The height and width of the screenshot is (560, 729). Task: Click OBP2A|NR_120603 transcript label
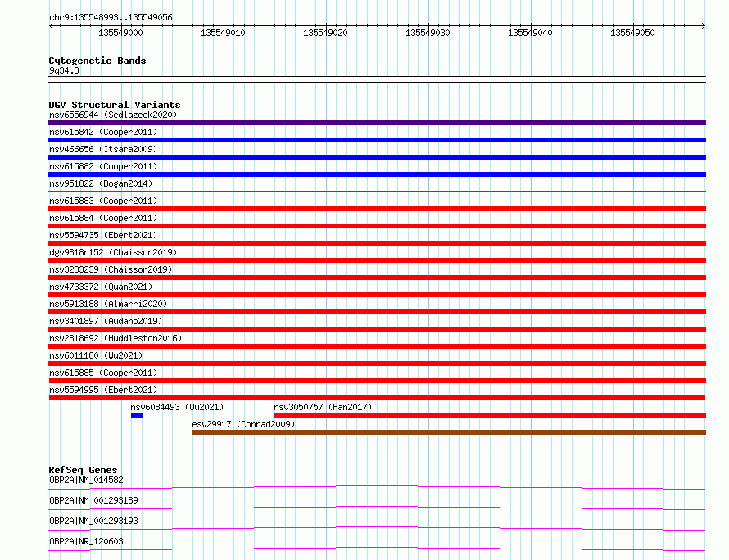(86, 541)
